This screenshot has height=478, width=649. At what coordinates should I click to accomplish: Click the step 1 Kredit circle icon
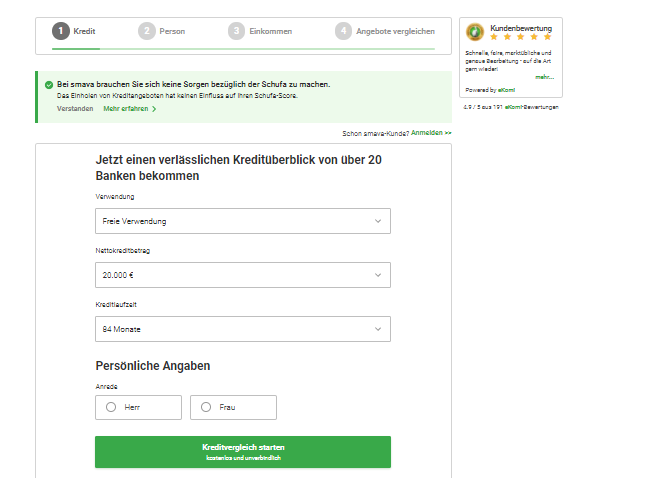[61, 31]
